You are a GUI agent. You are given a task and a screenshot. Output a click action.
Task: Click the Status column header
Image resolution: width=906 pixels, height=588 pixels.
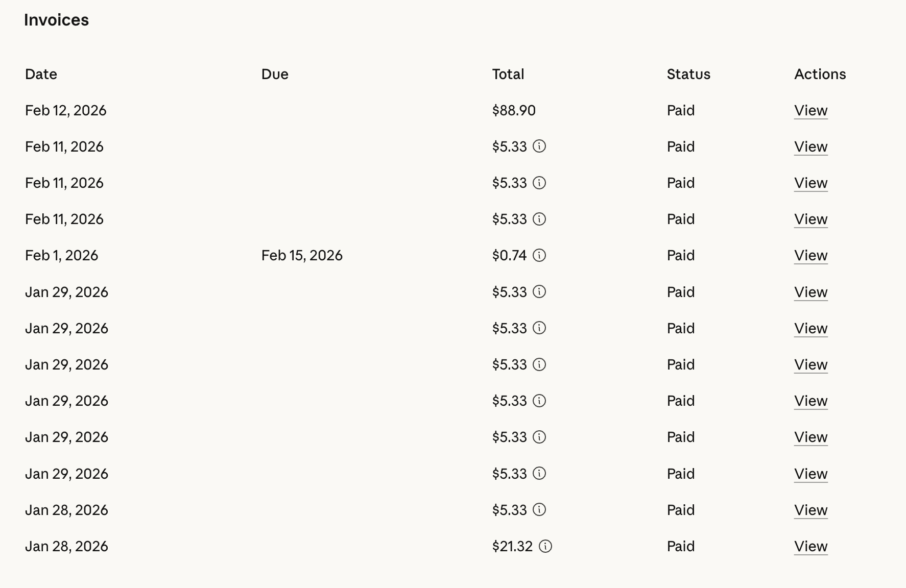coord(688,75)
